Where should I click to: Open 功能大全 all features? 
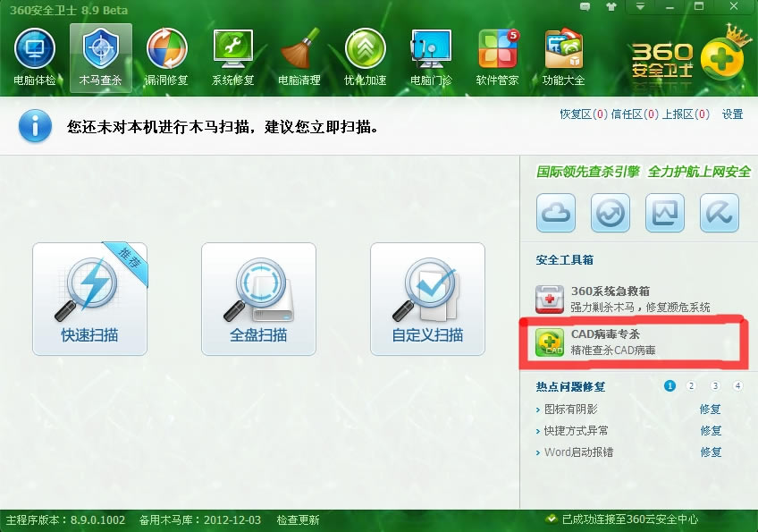[x=563, y=57]
